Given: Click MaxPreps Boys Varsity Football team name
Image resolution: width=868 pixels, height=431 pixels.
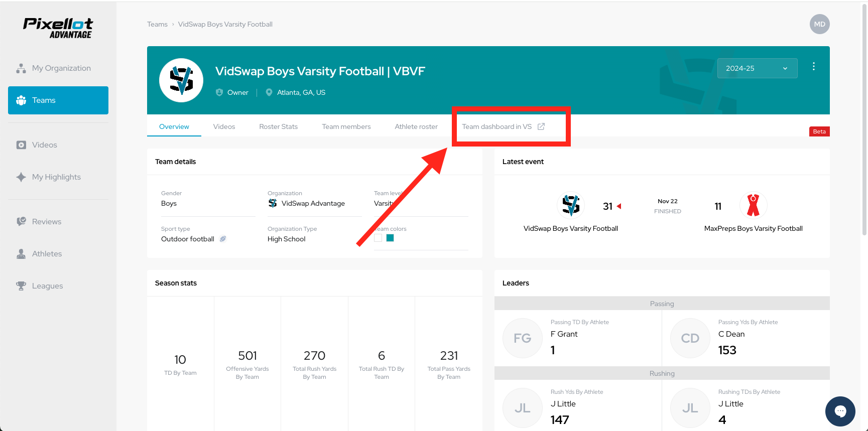Looking at the screenshot, I should tap(753, 228).
